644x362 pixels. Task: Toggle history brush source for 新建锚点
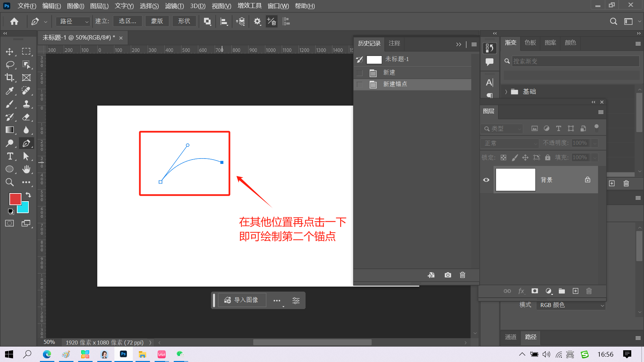click(x=360, y=84)
